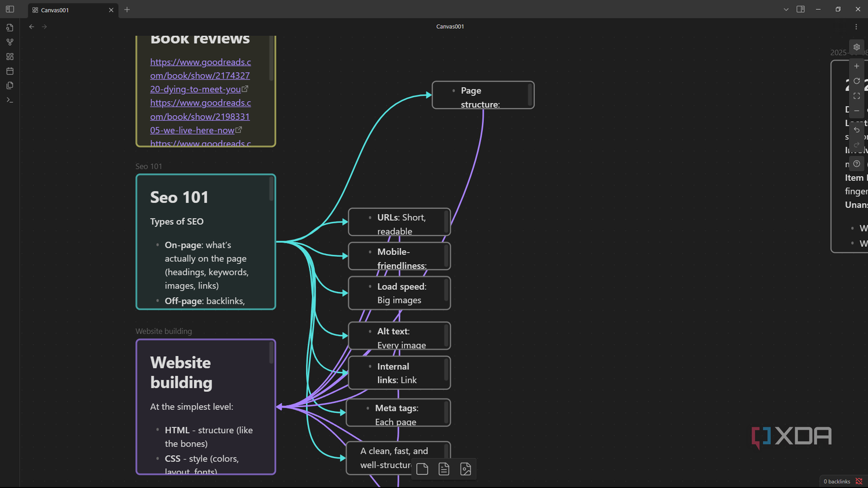
Task: Select the Meta tags card
Action: pos(398,413)
